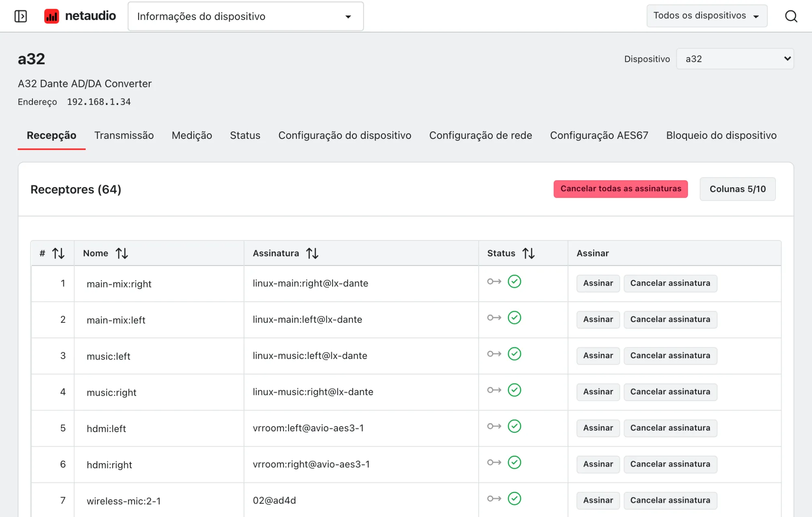The width and height of the screenshot is (812, 517).
Task: Sort by Status column arrows
Action: coord(529,253)
